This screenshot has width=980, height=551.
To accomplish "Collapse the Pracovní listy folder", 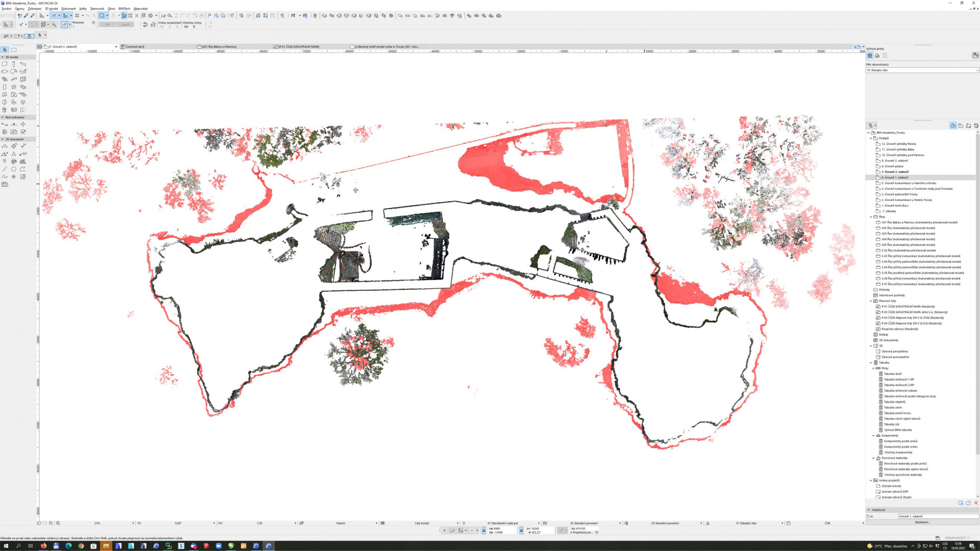I will [x=871, y=301].
